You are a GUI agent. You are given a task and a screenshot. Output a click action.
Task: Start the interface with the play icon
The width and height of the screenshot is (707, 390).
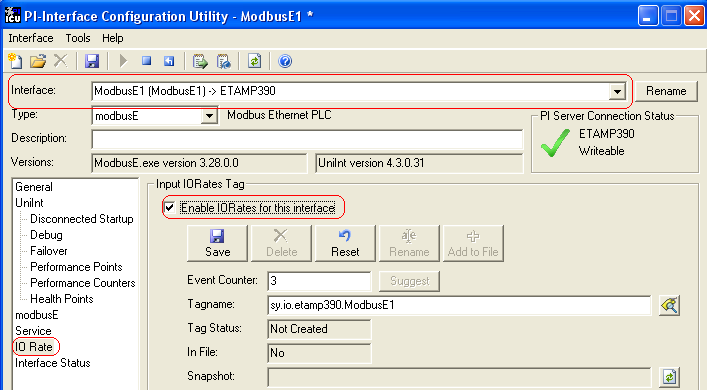123,60
